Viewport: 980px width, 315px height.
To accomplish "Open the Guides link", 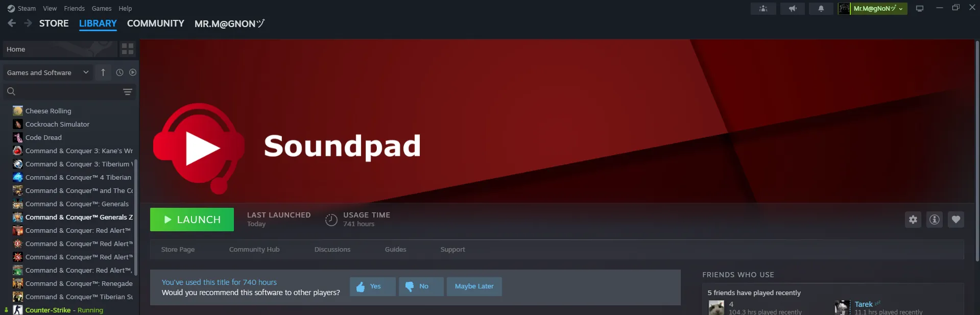I will pyautogui.click(x=396, y=250).
